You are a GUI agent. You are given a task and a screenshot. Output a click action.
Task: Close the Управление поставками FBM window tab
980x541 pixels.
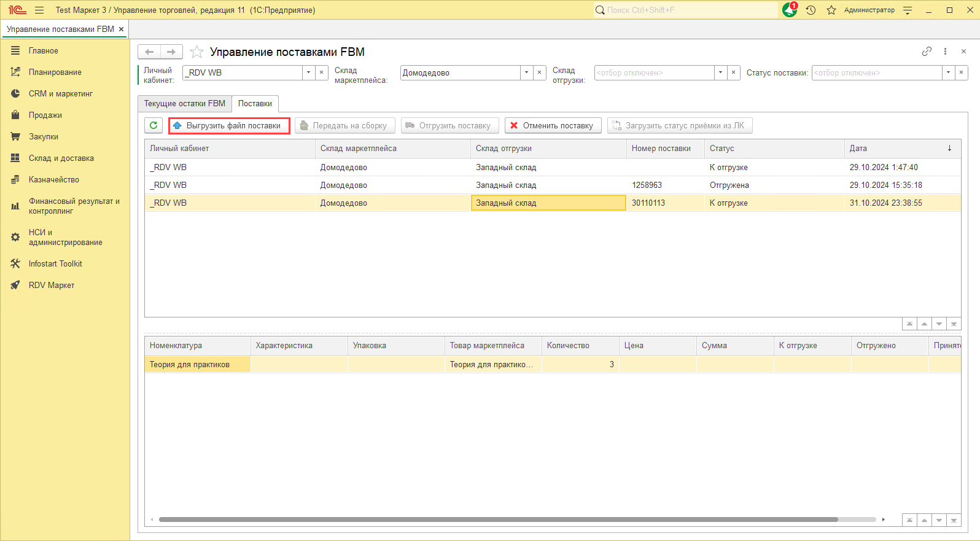pyautogui.click(x=121, y=29)
